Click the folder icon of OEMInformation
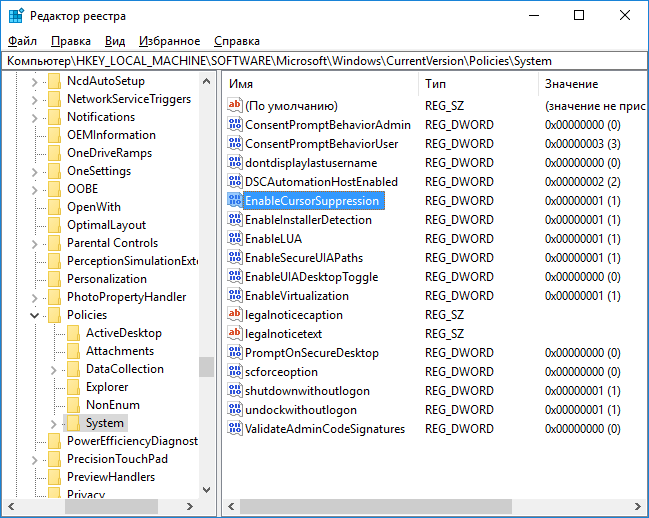This screenshot has width=649, height=518. [54, 135]
